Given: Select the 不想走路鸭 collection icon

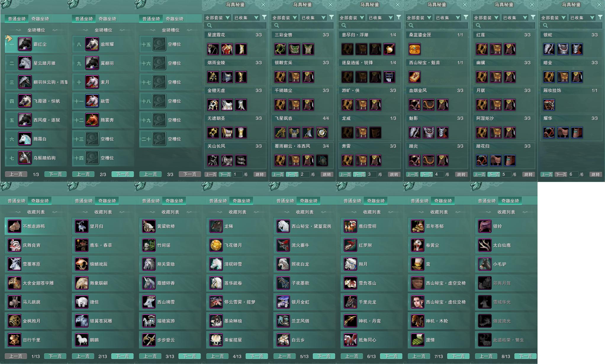Looking at the screenshot, I should [x=14, y=226].
